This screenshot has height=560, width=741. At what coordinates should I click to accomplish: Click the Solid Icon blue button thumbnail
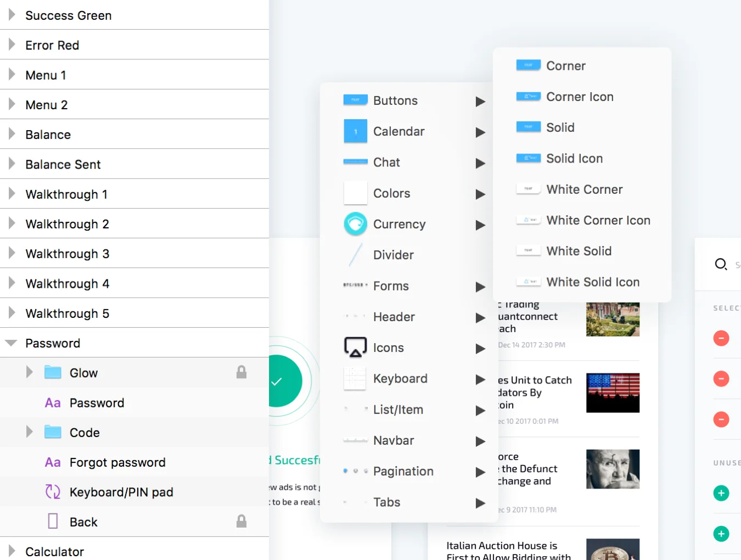click(529, 158)
